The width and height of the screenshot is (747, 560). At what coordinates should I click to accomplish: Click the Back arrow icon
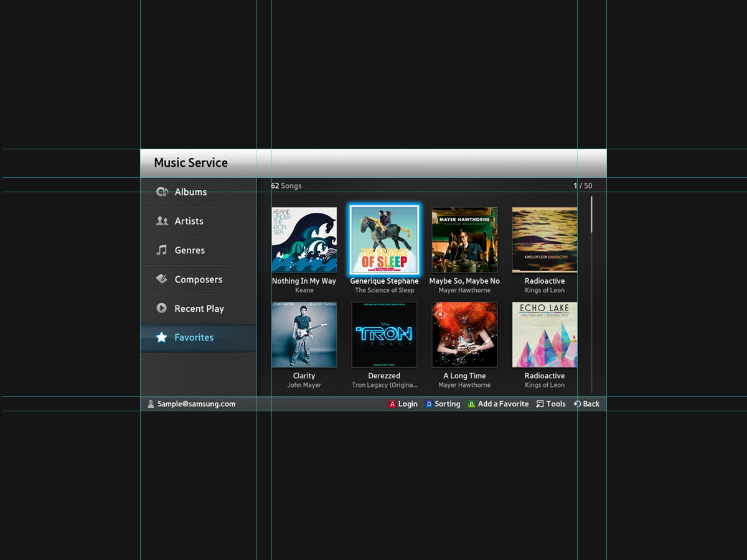pyautogui.click(x=577, y=404)
